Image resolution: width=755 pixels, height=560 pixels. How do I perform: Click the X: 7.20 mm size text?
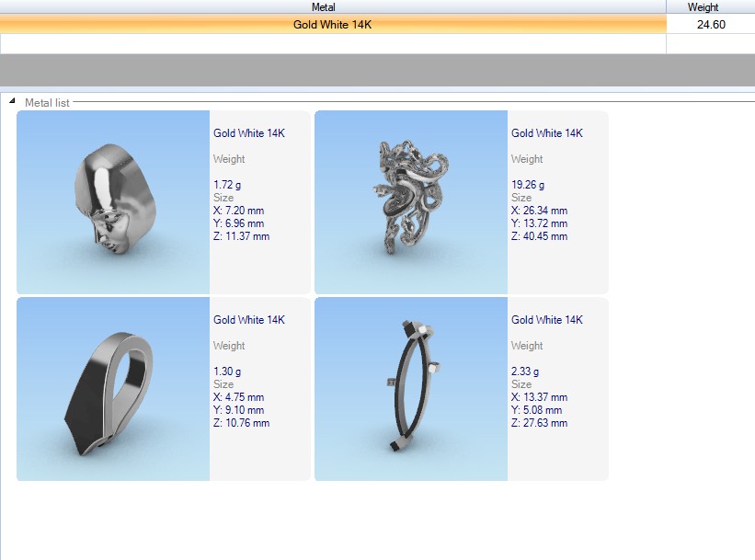point(238,211)
